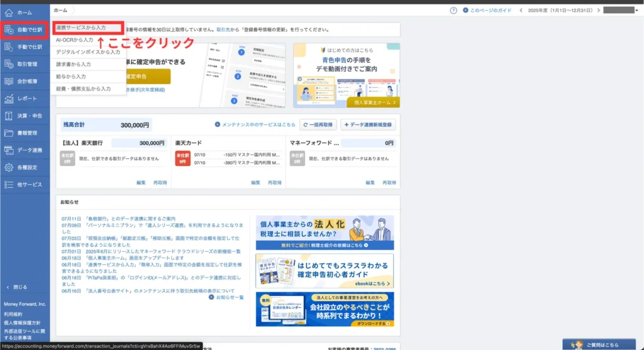
Task: Open 書類管理 folder icon
Action: [x=9, y=133]
